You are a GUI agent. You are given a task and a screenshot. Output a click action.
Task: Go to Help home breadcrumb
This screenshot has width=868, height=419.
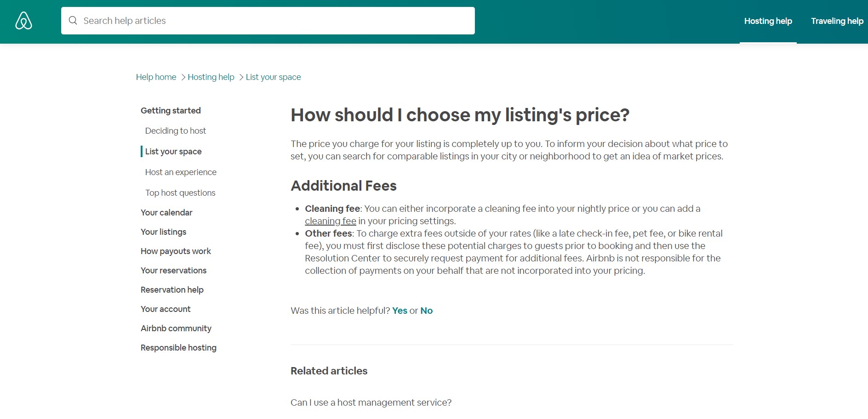click(x=156, y=77)
